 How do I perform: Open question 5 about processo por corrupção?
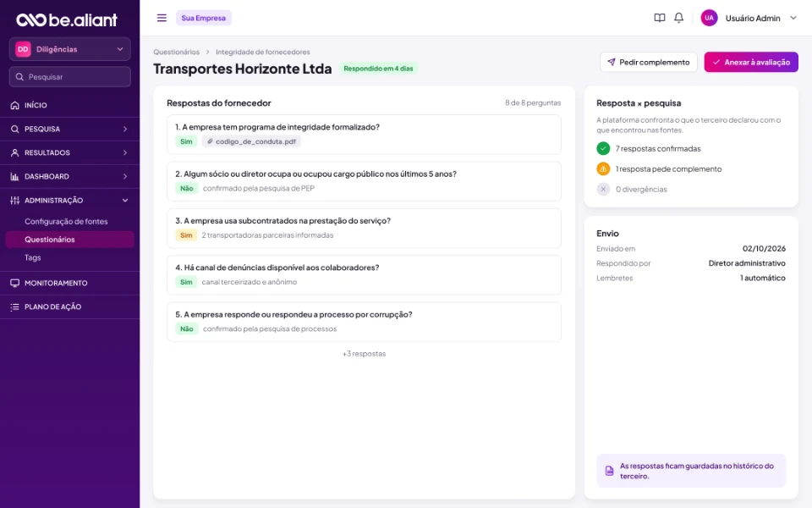click(x=364, y=322)
